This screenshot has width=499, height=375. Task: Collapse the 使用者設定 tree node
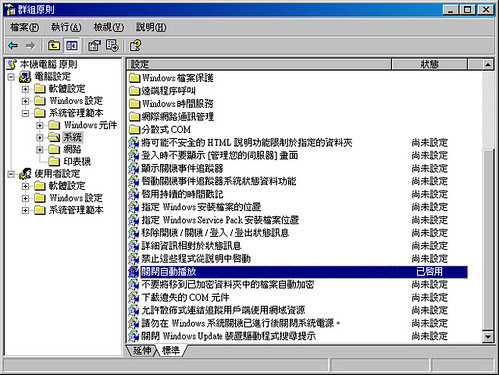(x=11, y=174)
